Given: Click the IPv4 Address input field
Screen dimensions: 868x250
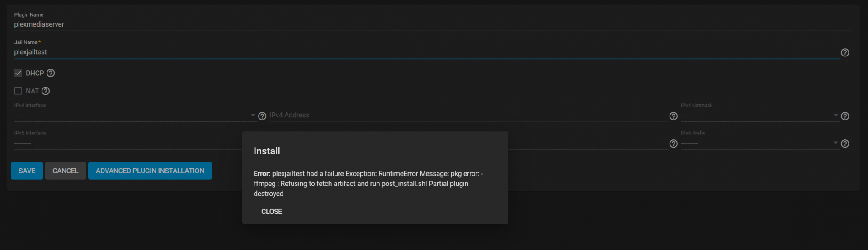Looking at the screenshot, I should [x=468, y=116].
